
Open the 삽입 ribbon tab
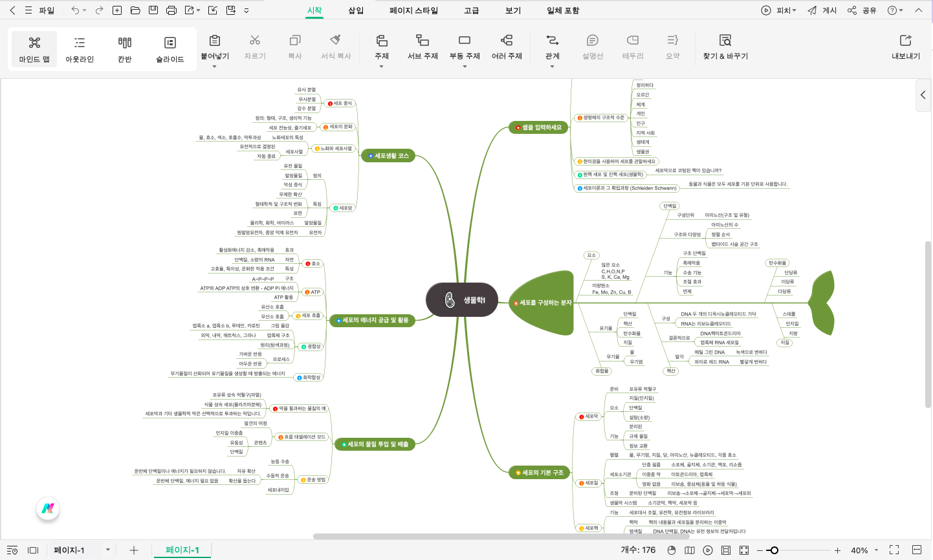click(356, 10)
